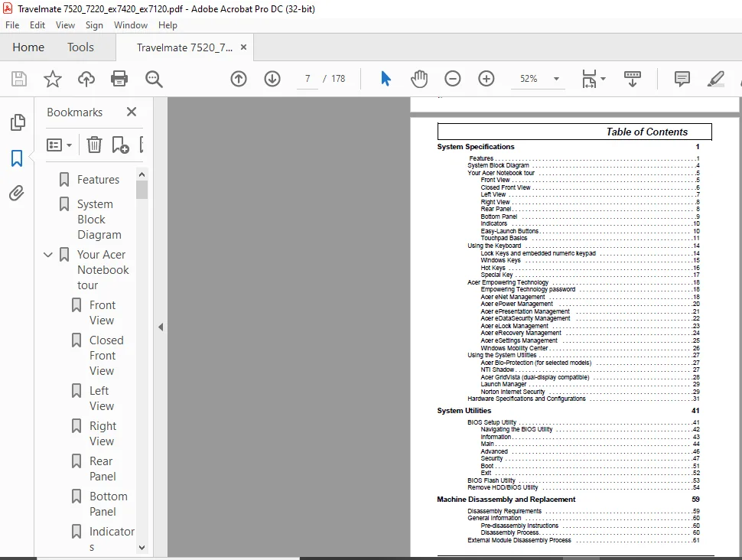
Task: Click the Save file icon
Action: coord(19,79)
